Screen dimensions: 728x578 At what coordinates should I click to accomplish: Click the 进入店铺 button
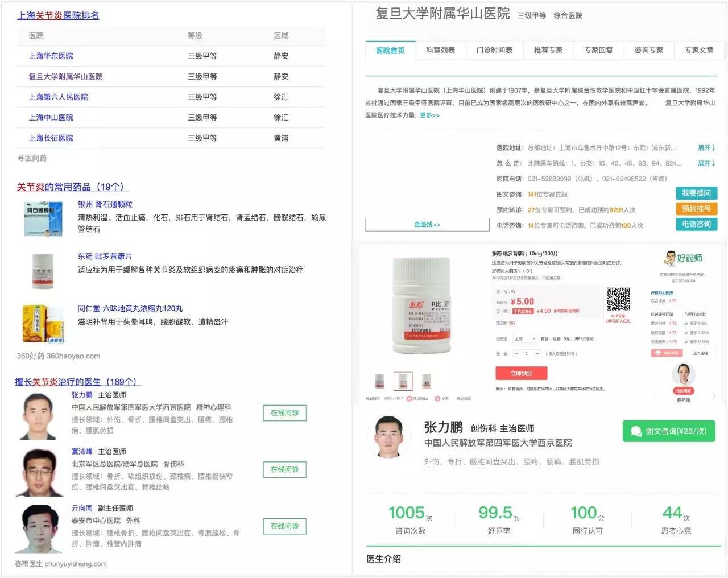point(700,353)
